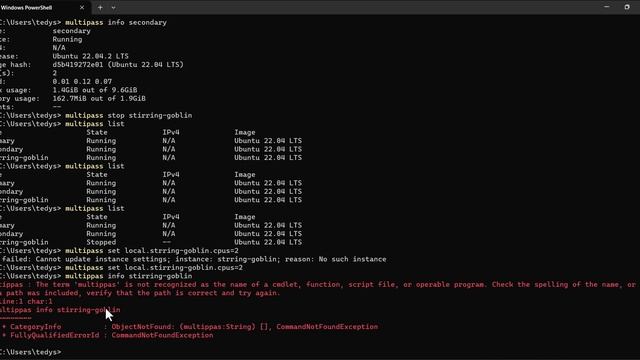640x360 pixels.
Task: Click 'multipass set local.stirring-goblin.cpus=2' command
Action: coord(154,268)
